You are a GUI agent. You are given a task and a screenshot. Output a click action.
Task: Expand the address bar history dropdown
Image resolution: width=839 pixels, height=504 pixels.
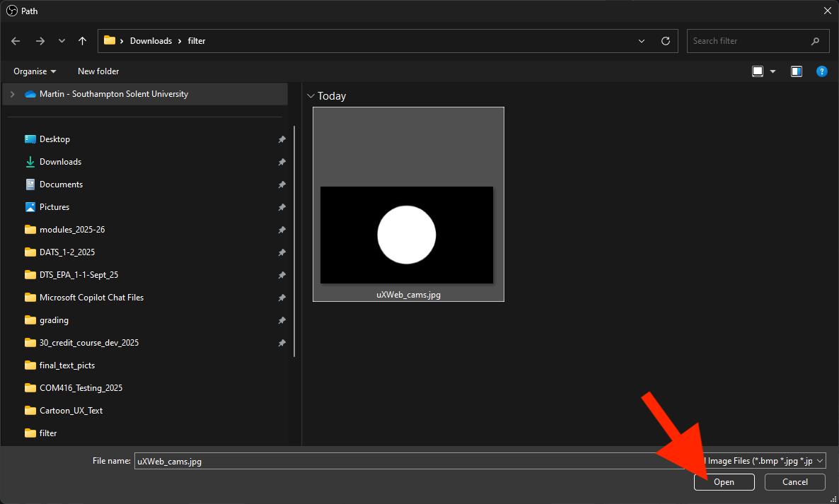642,41
